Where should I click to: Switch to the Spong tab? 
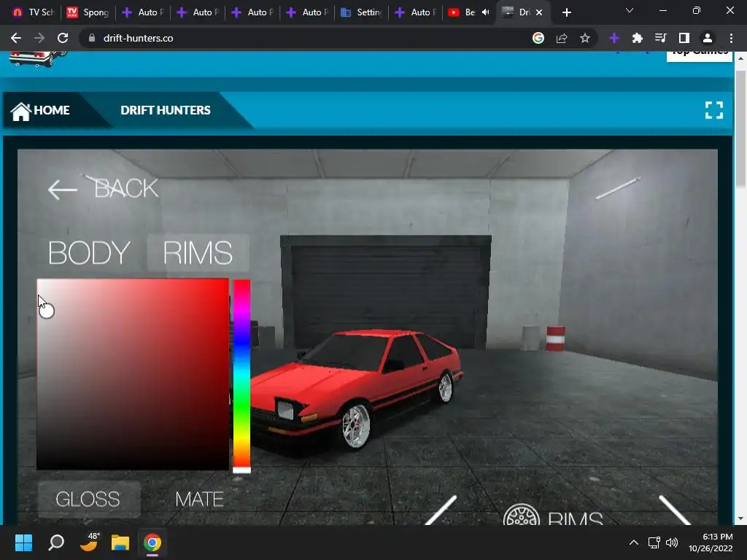coord(88,12)
